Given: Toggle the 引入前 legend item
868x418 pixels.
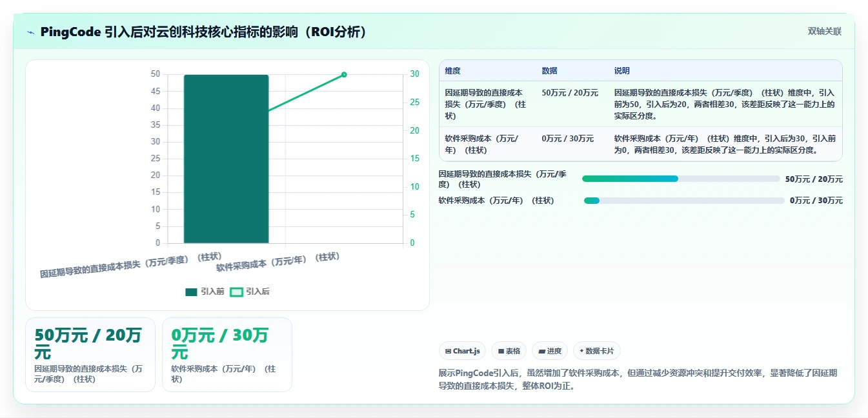Looking at the screenshot, I should (205, 292).
